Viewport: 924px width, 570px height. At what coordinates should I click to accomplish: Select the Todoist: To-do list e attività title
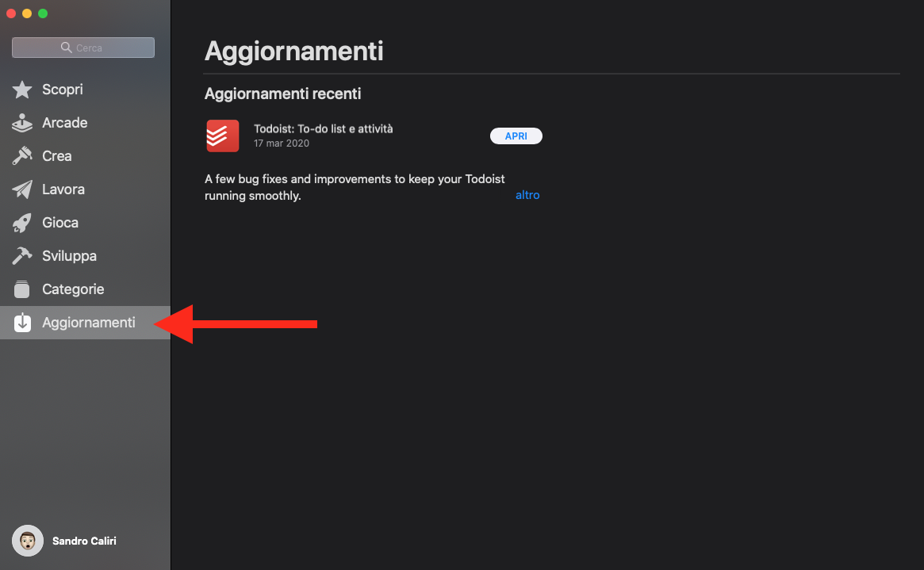pyautogui.click(x=323, y=128)
